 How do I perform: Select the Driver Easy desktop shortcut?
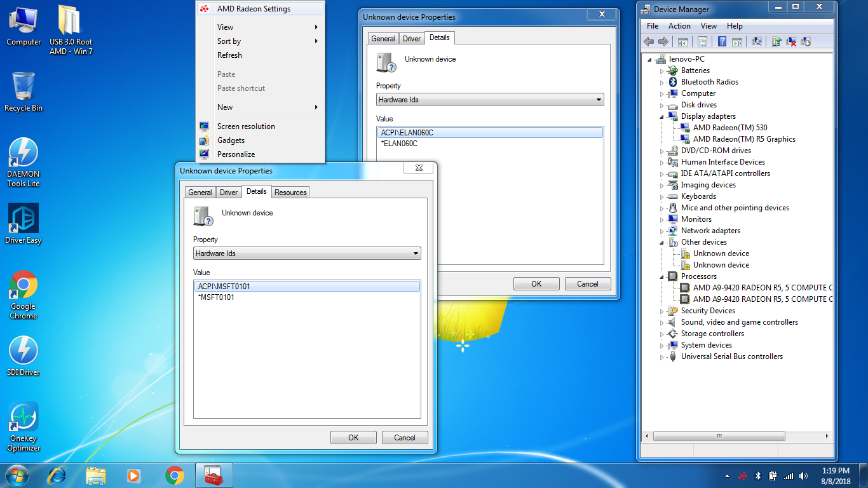(24, 224)
